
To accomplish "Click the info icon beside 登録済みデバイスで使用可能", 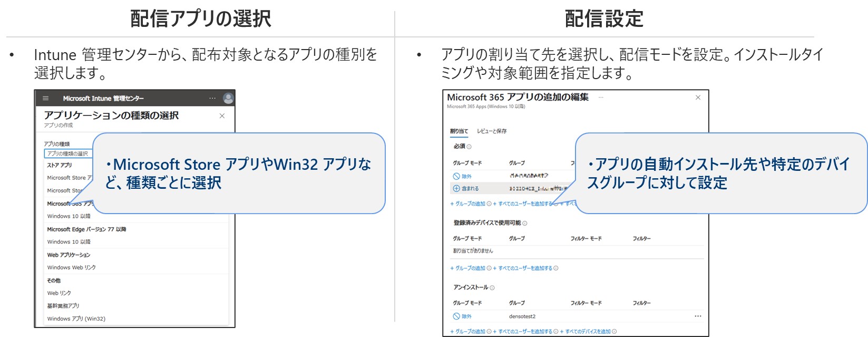I will point(524,223).
